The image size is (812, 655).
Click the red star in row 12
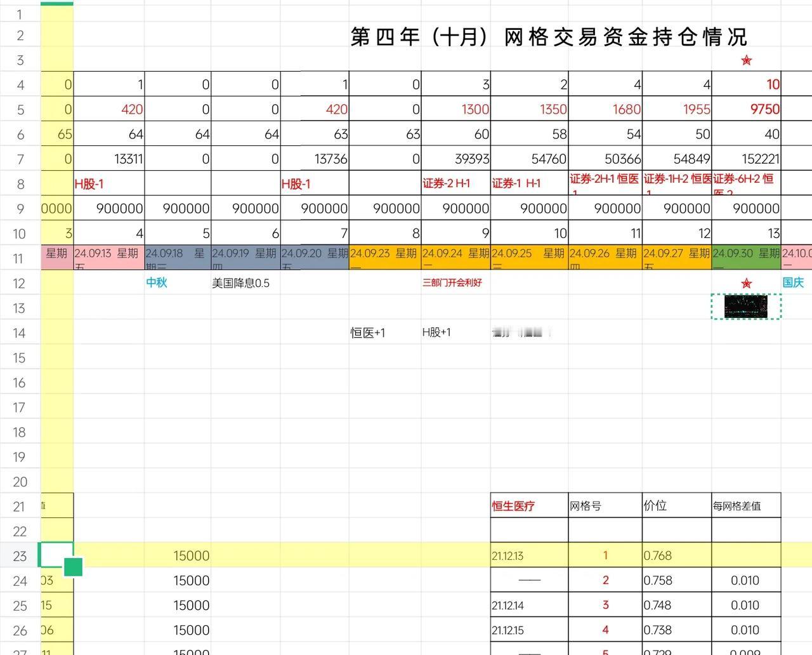tap(747, 283)
